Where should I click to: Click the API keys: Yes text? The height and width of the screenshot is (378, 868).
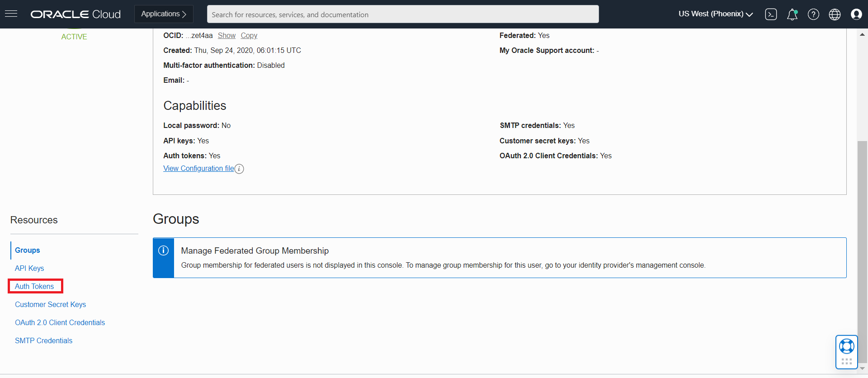click(x=186, y=141)
